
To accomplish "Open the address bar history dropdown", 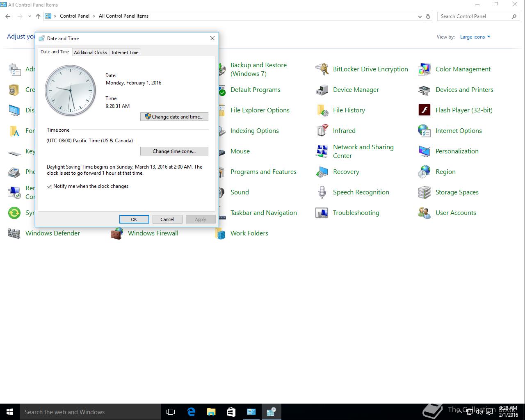I will [420, 16].
